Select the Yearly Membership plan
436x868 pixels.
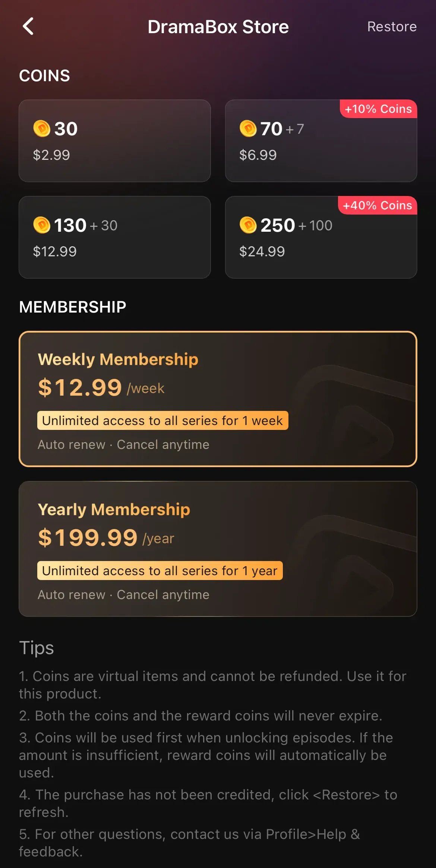(218, 549)
